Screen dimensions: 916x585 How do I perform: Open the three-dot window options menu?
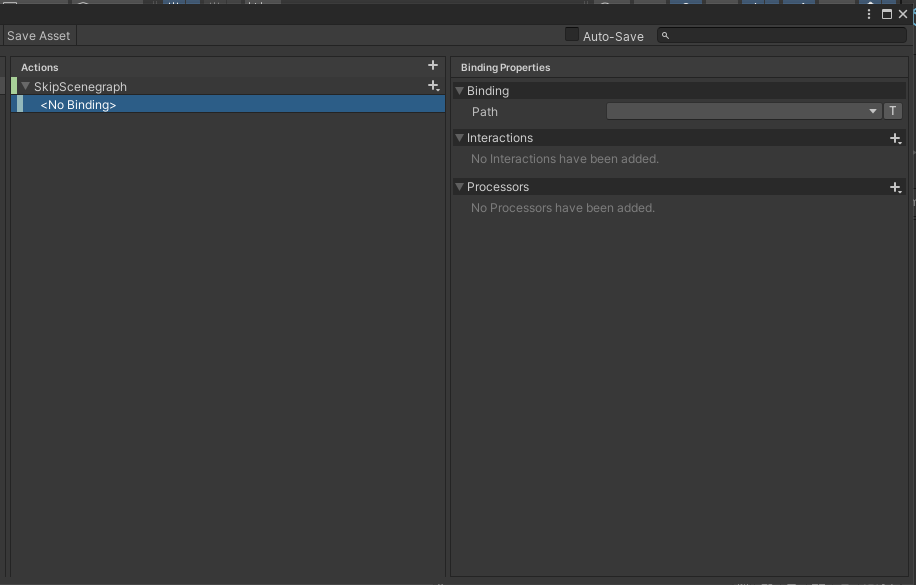(869, 14)
